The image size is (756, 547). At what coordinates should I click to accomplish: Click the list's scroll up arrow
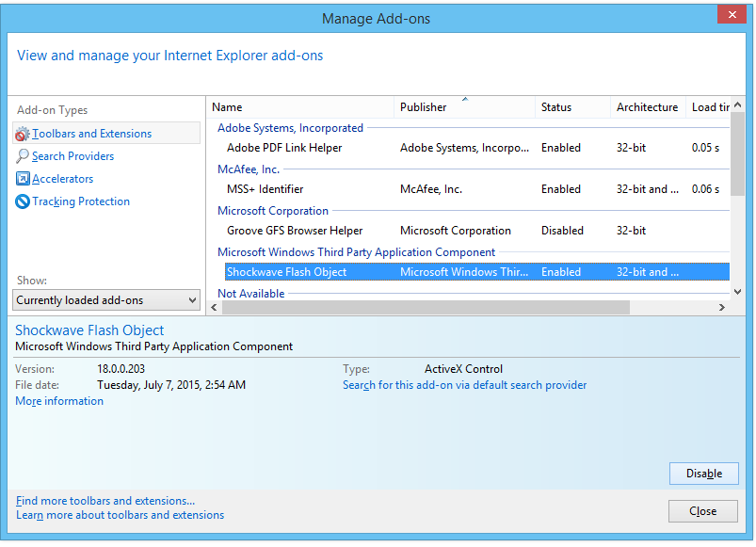[738, 105]
